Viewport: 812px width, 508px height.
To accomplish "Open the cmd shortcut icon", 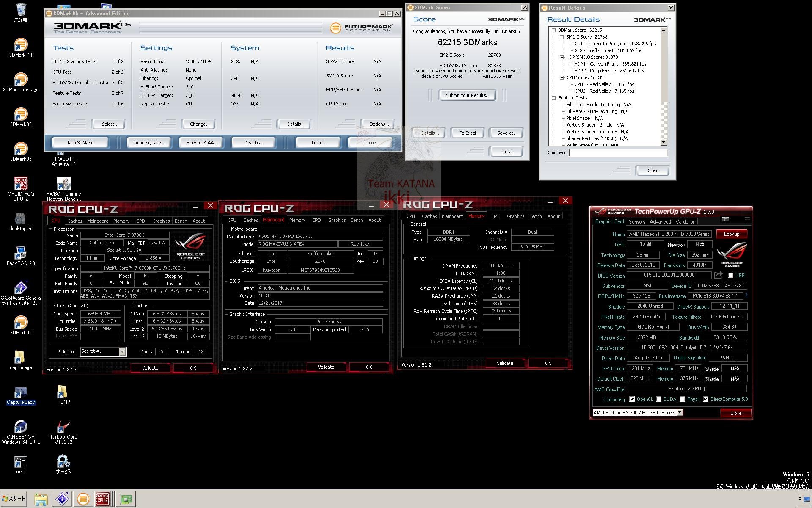I will pos(21,464).
